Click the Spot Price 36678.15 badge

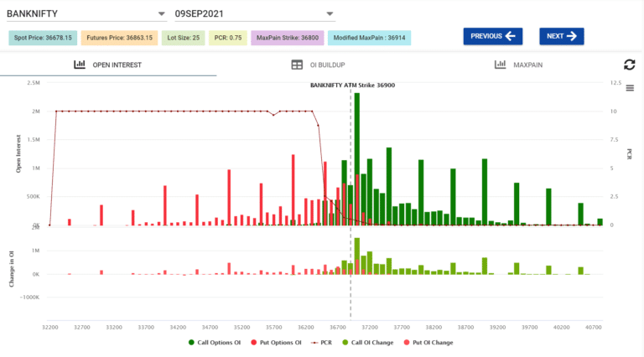43,38
